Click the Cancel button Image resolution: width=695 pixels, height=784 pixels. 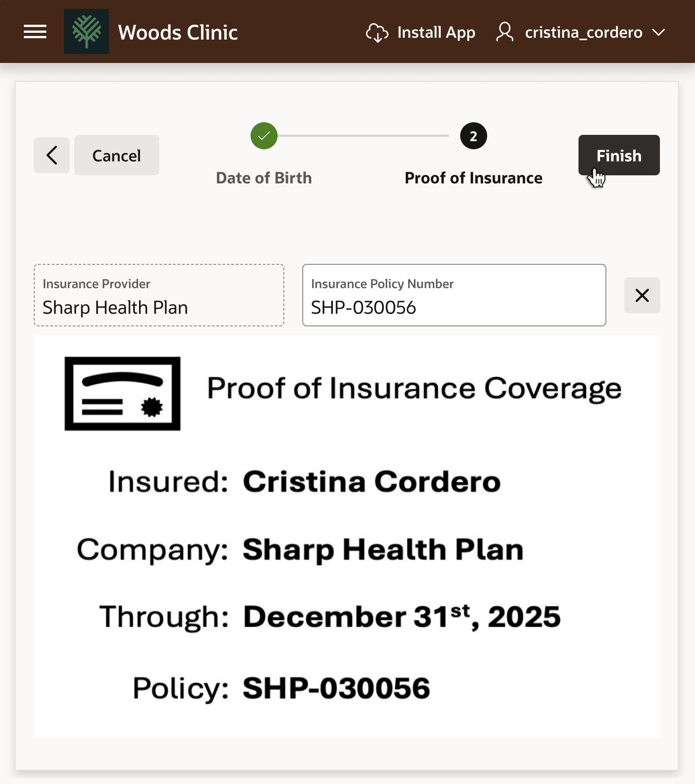117,155
